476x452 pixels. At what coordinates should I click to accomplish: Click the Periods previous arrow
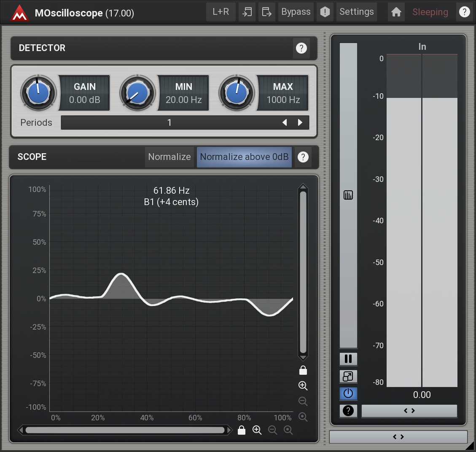(285, 122)
